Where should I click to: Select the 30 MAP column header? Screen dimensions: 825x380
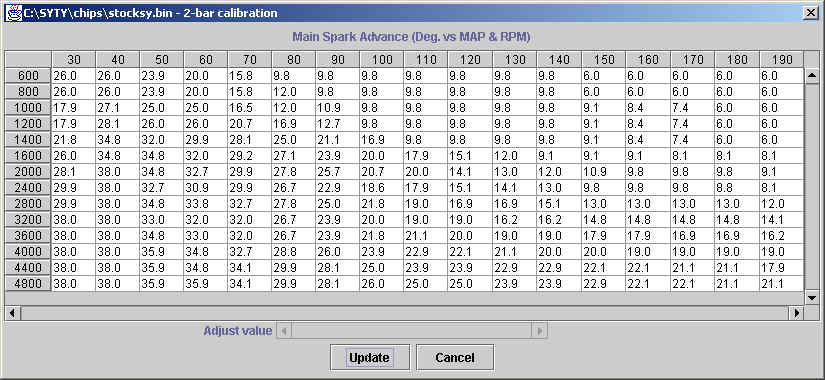74,59
